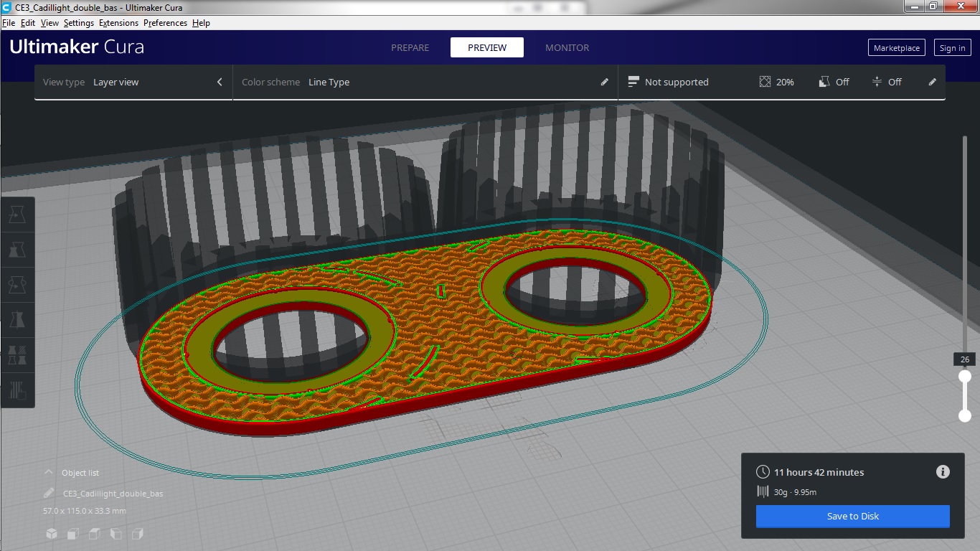This screenshot has height=551, width=980.
Task: Collapse the Object list
Action: (x=49, y=473)
